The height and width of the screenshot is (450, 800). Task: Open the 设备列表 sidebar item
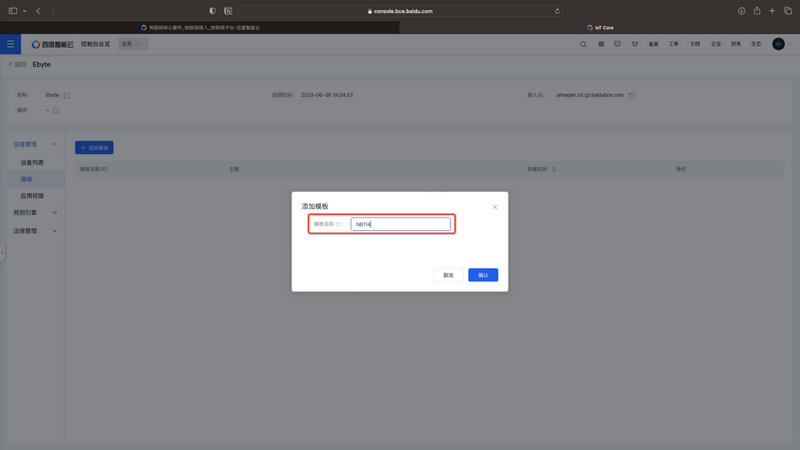pos(32,162)
